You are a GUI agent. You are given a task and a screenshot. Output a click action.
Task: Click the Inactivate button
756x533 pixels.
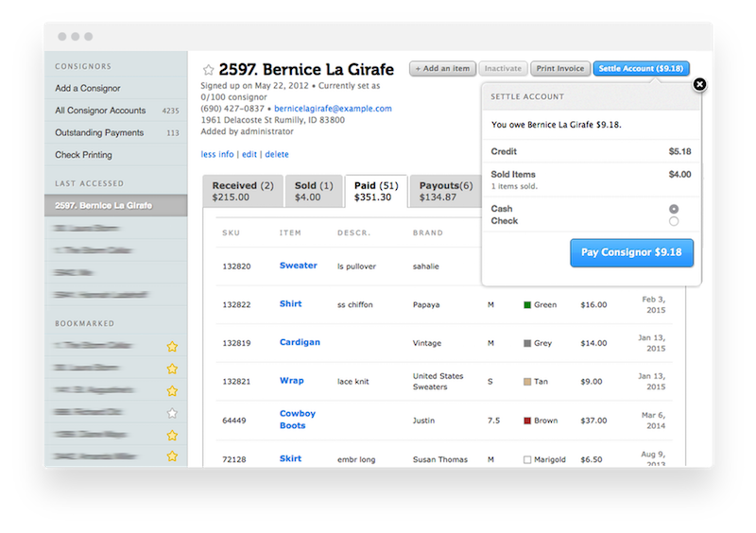[x=503, y=68]
